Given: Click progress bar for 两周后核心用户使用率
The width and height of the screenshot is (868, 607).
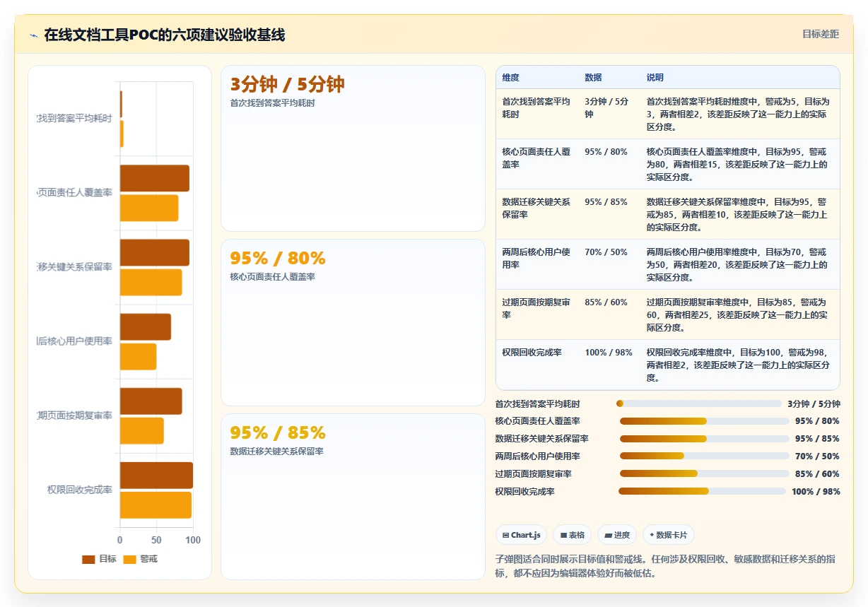Looking at the screenshot, I should tap(704, 456).
